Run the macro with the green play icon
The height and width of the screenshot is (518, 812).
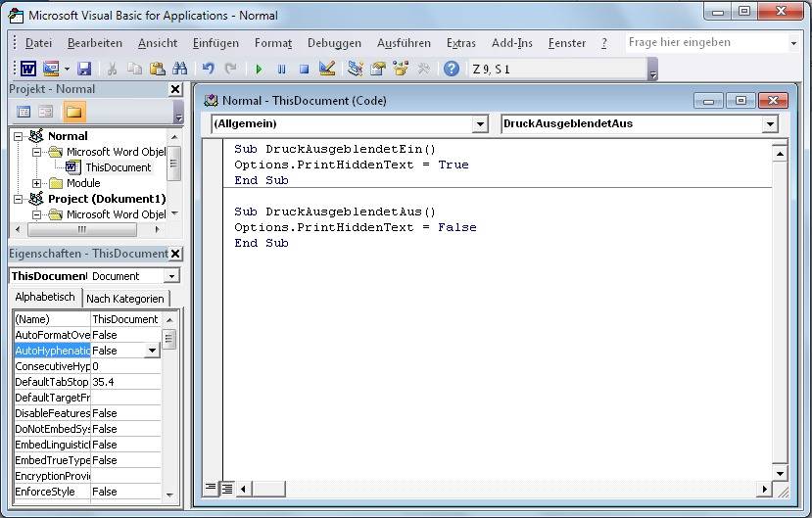click(259, 69)
